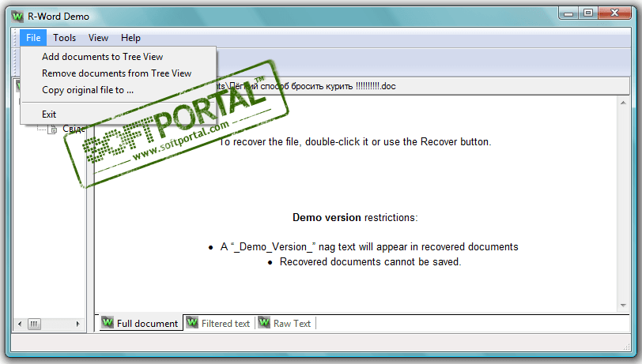Viewport: 642px width, 364px height.
Task: Click 'Recovered documents cannot be saved.' text
Action: tap(370, 262)
